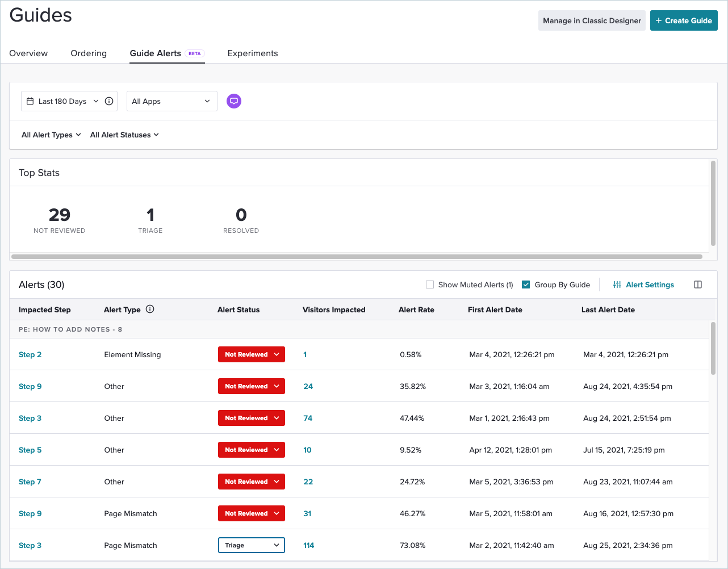Click the PE: How to Add Notes group row
Viewport: 728px width, 569px height.
pyautogui.click(x=359, y=329)
